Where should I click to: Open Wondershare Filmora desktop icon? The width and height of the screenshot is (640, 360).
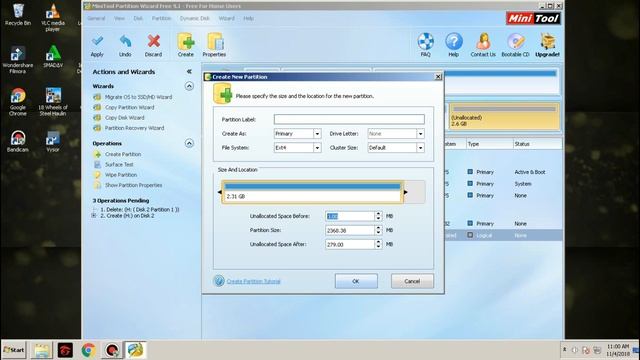(x=18, y=60)
